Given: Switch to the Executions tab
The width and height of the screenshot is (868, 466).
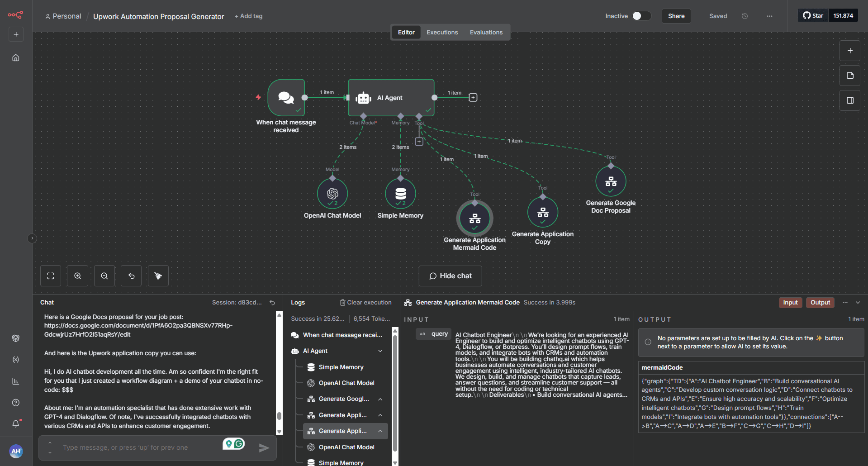Looking at the screenshot, I should tap(442, 32).
